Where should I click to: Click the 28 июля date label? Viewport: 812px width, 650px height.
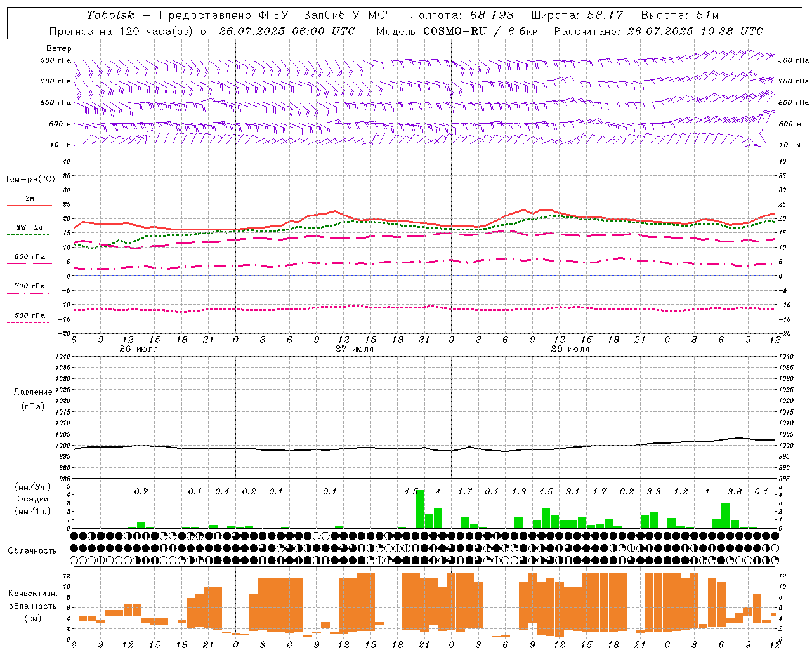click(570, 349)
